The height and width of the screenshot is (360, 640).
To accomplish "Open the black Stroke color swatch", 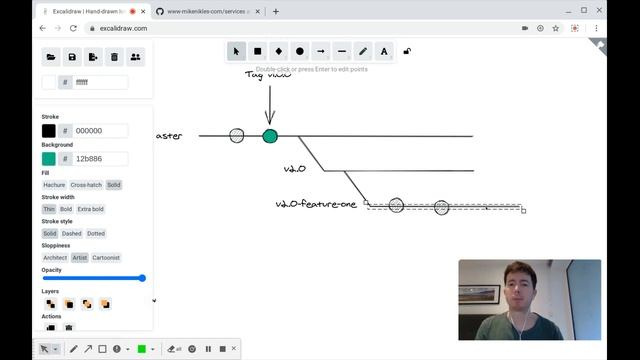I will 49,131.
